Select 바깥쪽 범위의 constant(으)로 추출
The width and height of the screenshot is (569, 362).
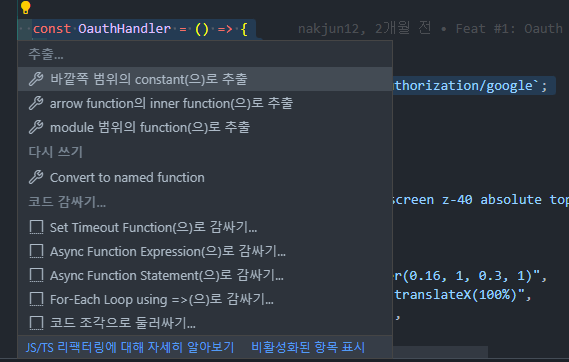point(205,79)
